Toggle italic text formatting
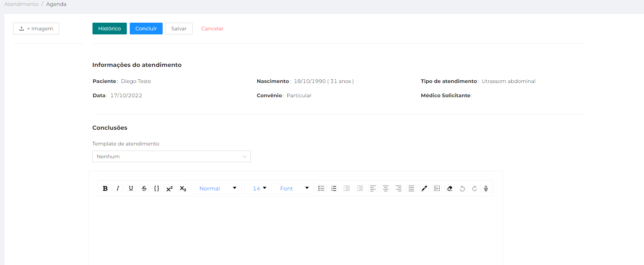Viewport: 644px width, 265px height. [x=118, y=189]
